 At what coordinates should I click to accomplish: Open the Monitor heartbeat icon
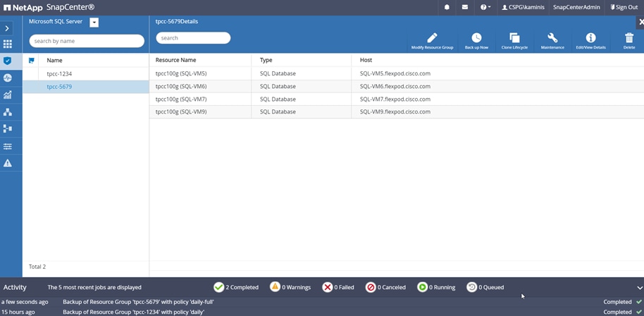7,78
